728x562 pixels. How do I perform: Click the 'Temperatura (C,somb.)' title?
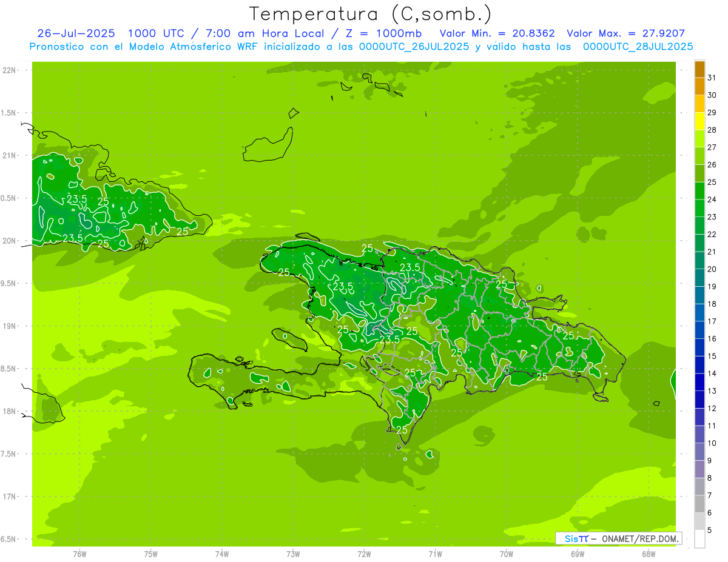click(371, 13)
